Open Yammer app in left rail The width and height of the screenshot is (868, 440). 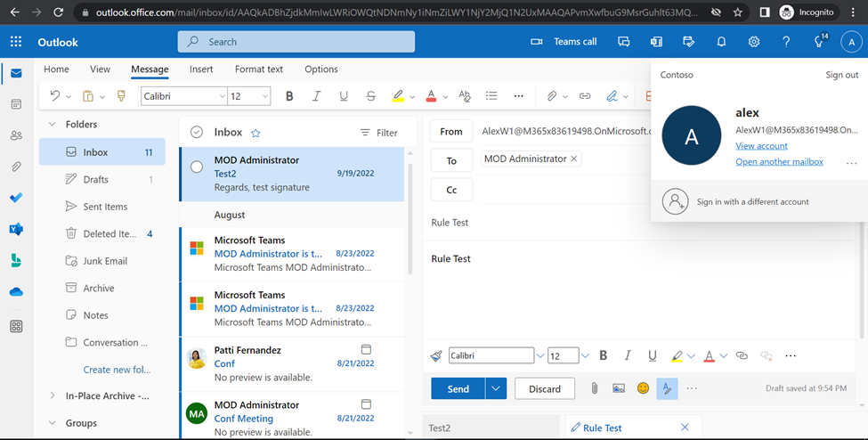(x=16, y=229)
